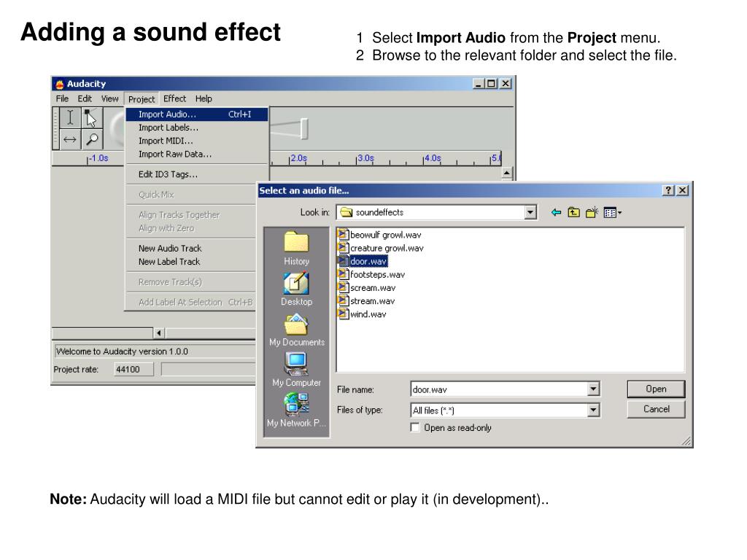
Task: Open the Effect menu in Audacity
Action: [x=174, y=98]
